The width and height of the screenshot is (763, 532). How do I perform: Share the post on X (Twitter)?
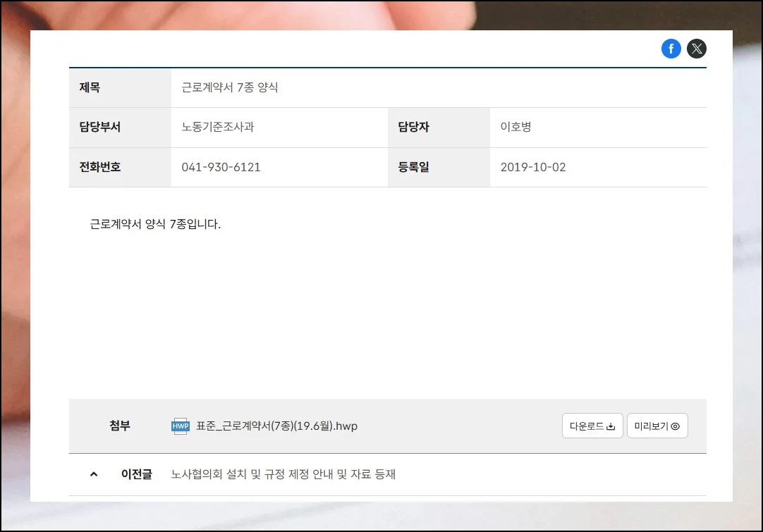pyautogui.click(x=697, y=49)
